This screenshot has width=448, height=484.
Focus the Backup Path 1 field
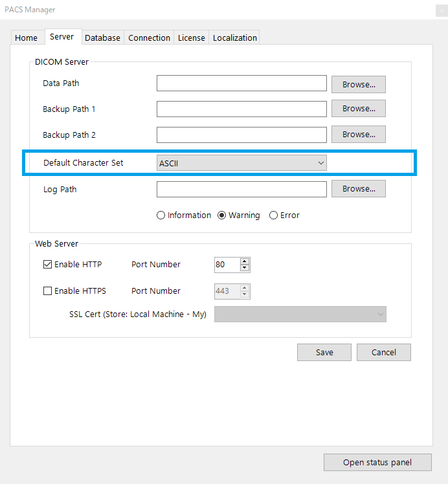click(241, 109)
